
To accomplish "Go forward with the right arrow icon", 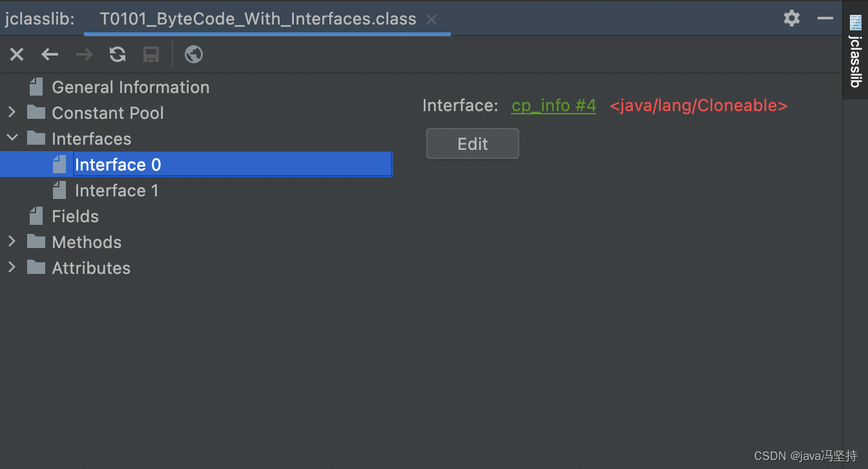I will pyautogui.click(x=85, y=54).
